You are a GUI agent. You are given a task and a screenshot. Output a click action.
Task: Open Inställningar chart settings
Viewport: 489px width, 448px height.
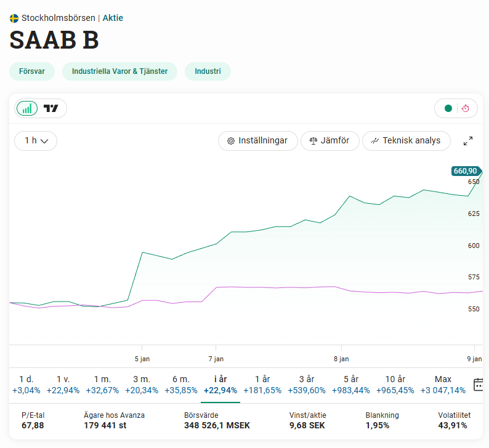[257, 141]
